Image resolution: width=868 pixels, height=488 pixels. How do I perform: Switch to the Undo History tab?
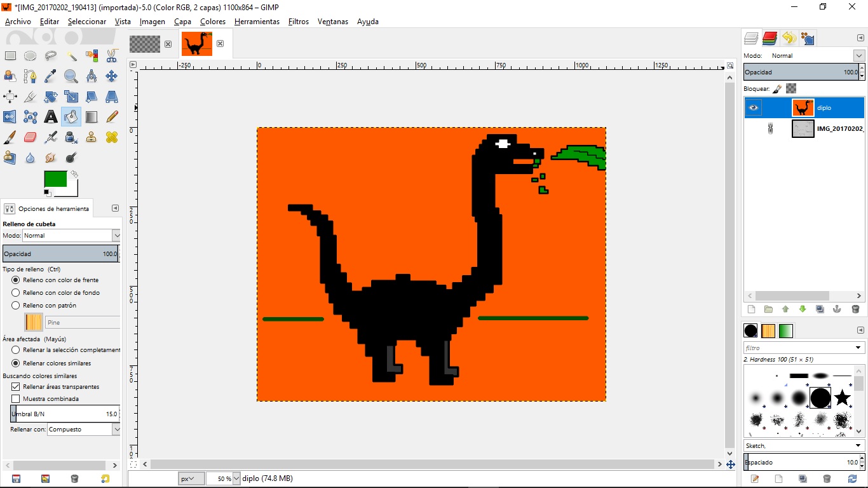point(789,39)
